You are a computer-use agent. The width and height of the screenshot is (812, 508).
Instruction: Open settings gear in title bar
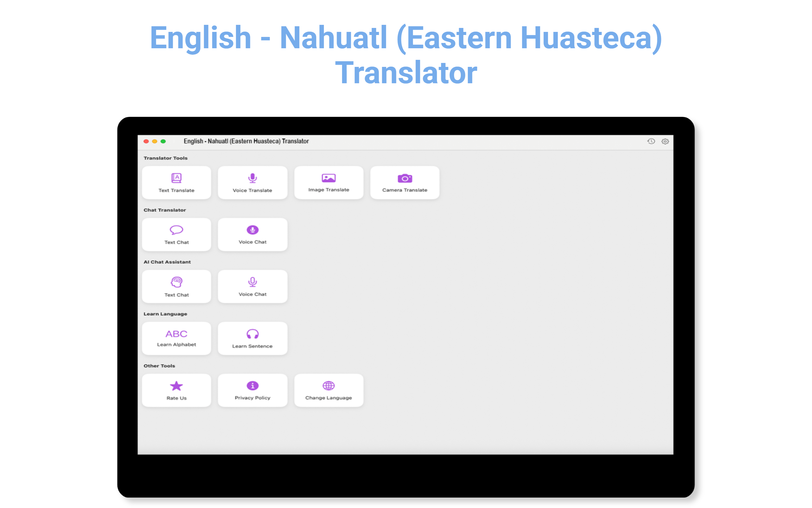click(665, 141)
